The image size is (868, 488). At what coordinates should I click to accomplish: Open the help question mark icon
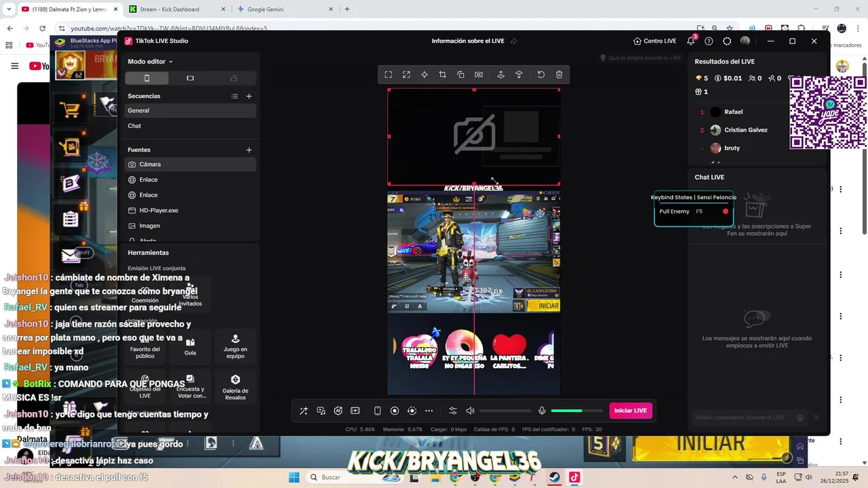709,41
